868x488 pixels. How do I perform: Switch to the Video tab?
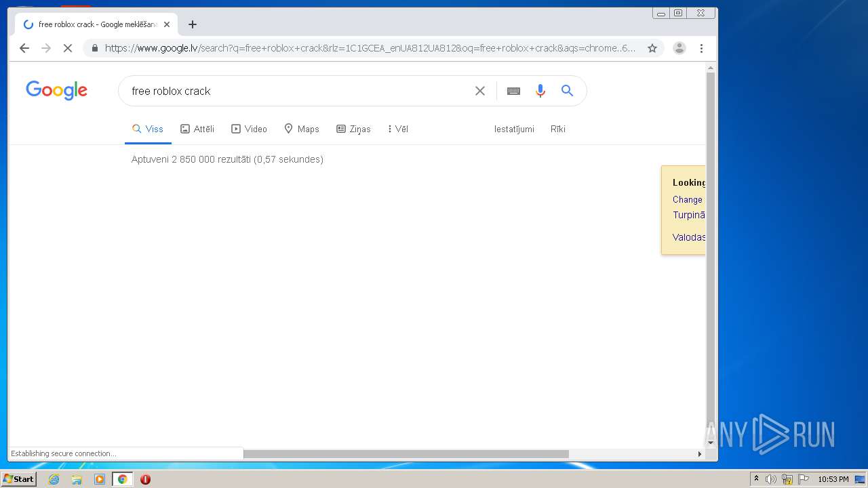tap(249, 129)
